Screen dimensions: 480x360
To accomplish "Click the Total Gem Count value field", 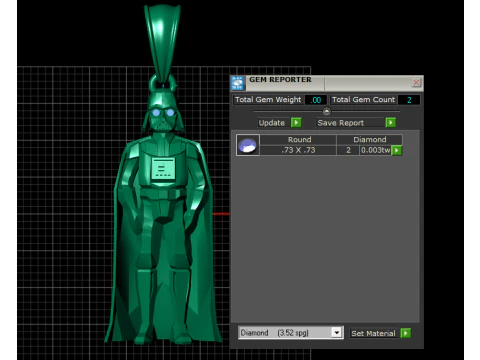I will 409,100.
